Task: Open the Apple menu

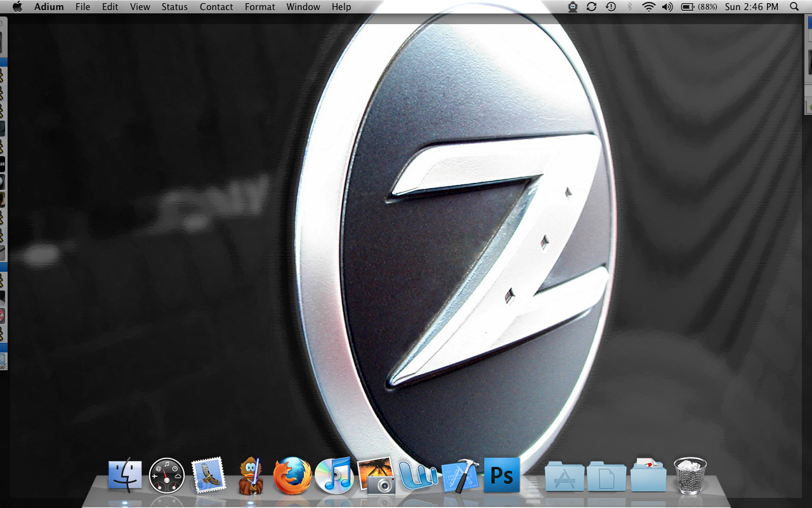Action: pyautogui.click(x=17, y=6)
